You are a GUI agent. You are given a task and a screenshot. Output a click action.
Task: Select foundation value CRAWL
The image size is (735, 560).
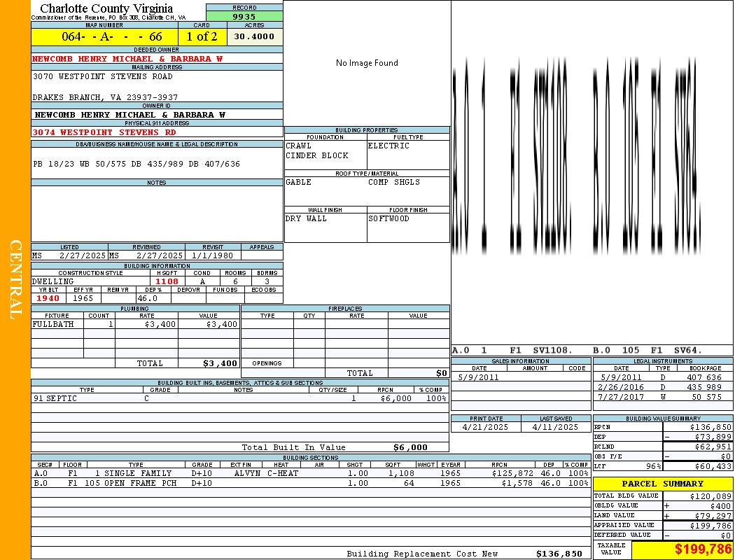pos(299,146)
